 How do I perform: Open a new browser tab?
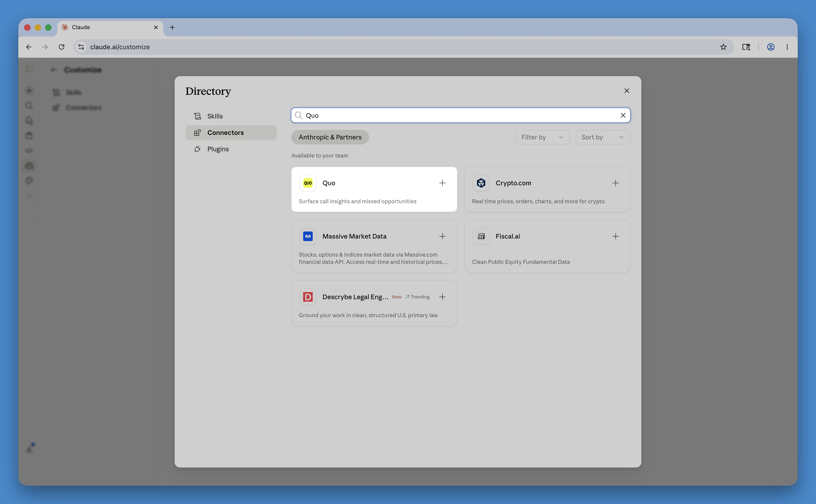[172, 27]
